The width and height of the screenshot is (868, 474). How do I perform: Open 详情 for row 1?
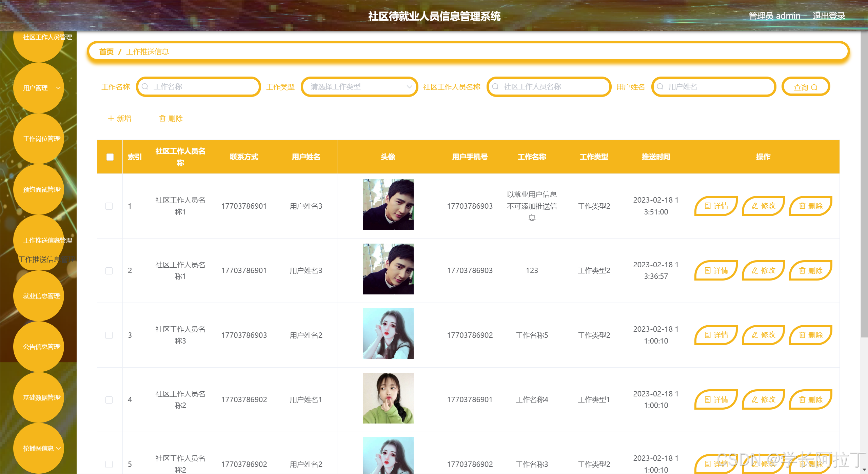716,206
